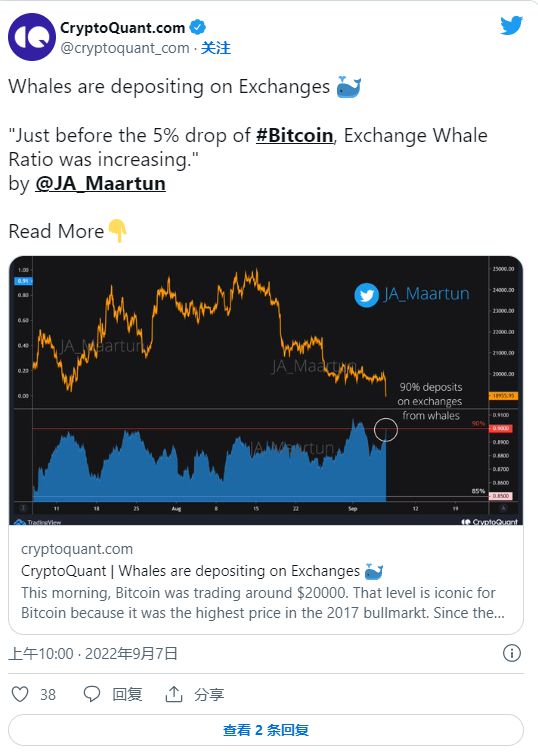This screenshot has height=755, width=538.
Task: Click the 分享 share label
Action: tap(209, 694)
